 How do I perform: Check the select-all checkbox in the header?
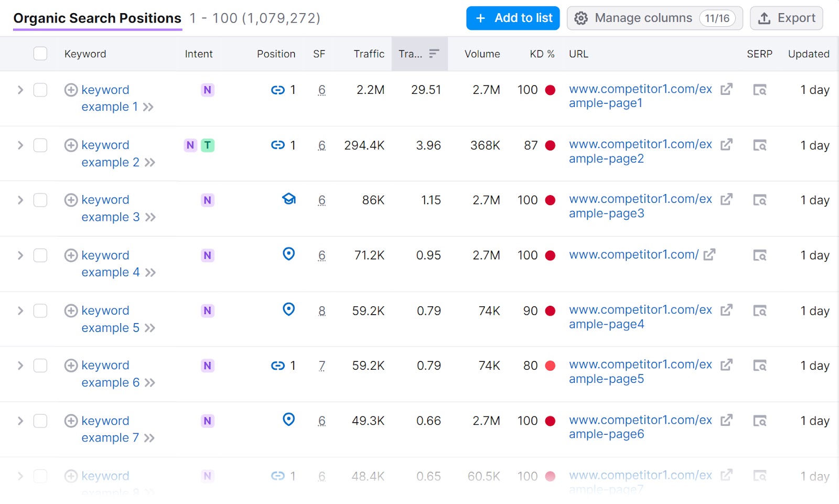pos(40,53)
